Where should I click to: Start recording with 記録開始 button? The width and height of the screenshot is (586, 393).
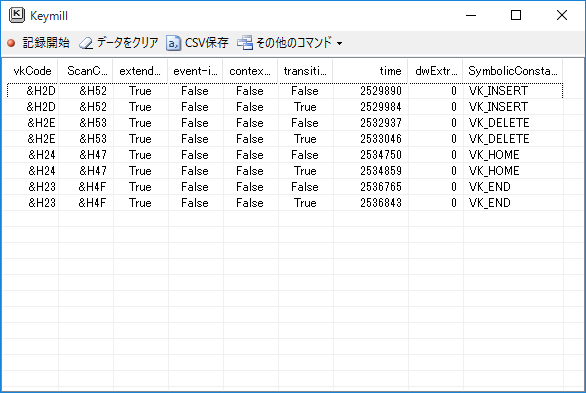(x=38, y=43)
